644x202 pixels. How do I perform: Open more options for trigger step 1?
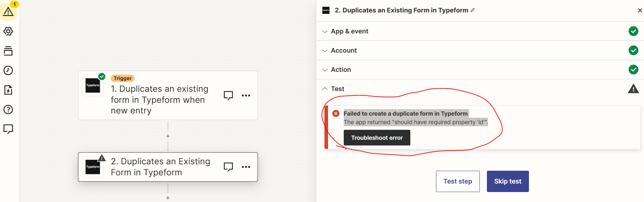point(246,95)
